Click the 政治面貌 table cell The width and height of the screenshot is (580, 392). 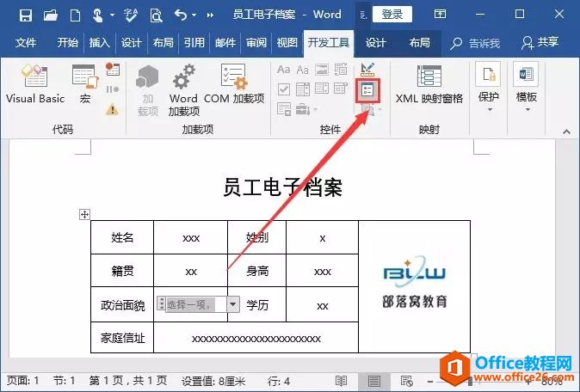pos(122,305)
